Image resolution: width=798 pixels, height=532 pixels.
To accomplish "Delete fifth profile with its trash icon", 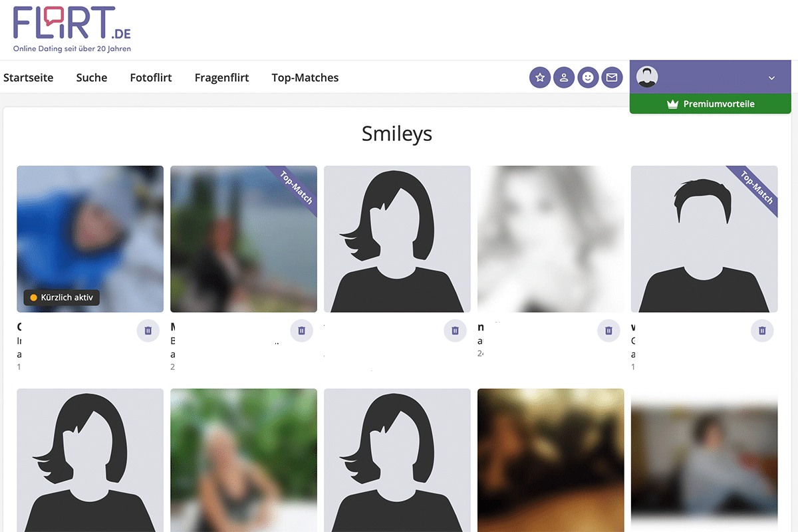I will pos(762,331).
